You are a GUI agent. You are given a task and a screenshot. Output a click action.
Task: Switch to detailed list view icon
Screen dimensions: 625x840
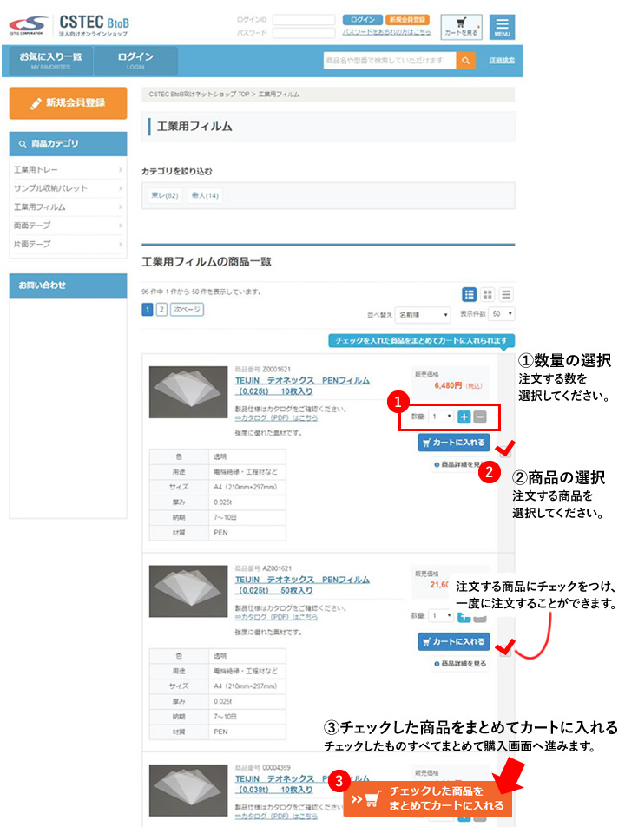click(469, 294)
